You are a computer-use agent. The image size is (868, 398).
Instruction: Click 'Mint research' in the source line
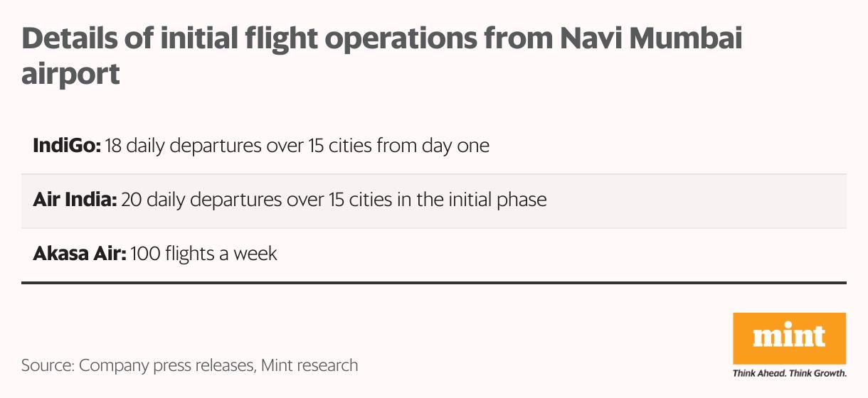309,366
